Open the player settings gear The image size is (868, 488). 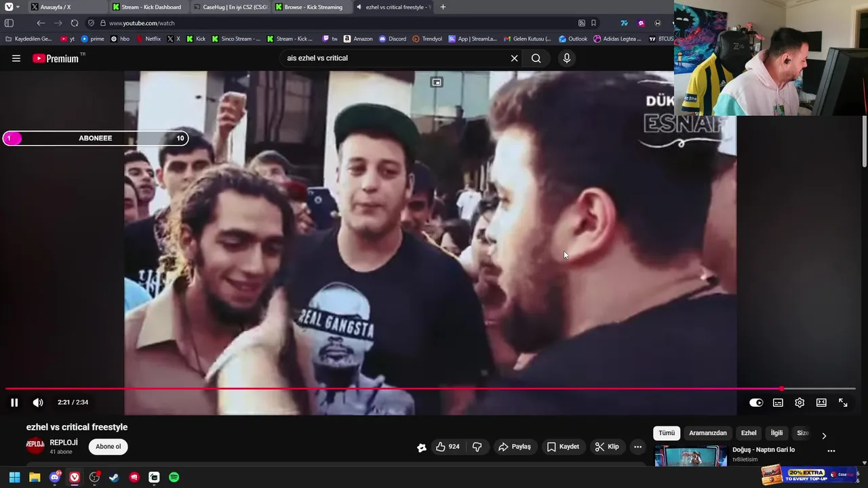tap(800, 403)
